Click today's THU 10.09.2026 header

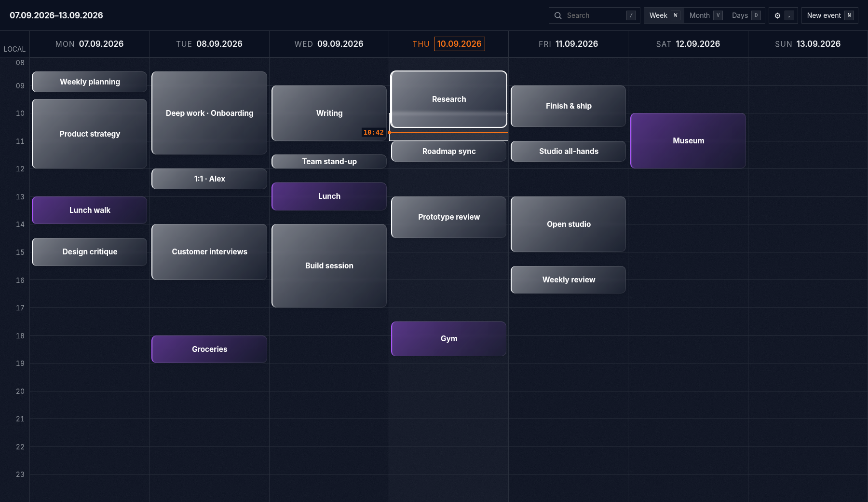coord(448,44)
